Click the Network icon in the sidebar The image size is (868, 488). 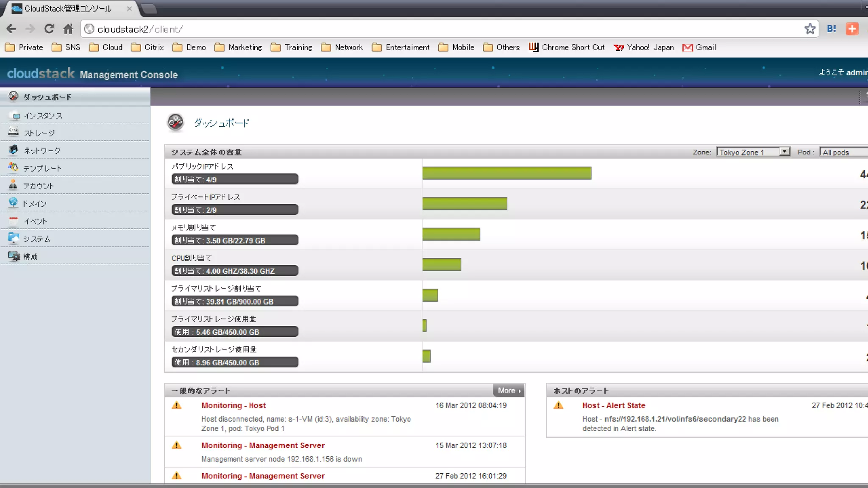click(14, 150)
